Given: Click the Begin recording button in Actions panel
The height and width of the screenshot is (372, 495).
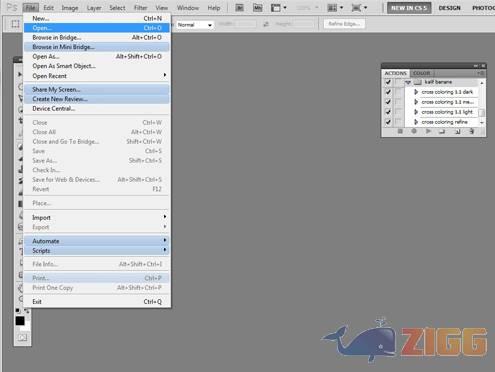Looking at the screenshot, I should tap(414, 132).
